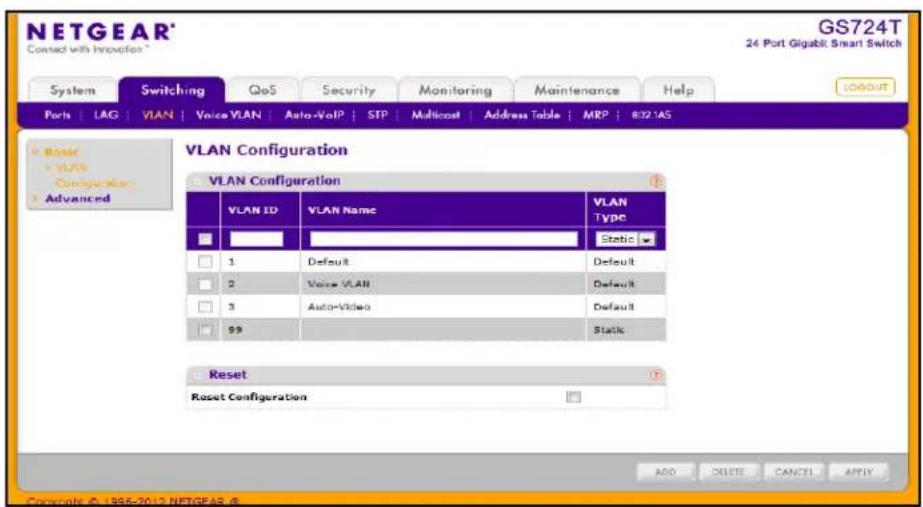The image size is (923, 507).
Task: Open help icon for the Reset panel
Action: [657, 375]
